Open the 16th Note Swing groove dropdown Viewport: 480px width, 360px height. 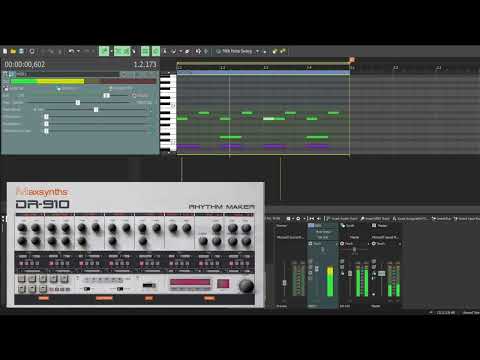257,51
